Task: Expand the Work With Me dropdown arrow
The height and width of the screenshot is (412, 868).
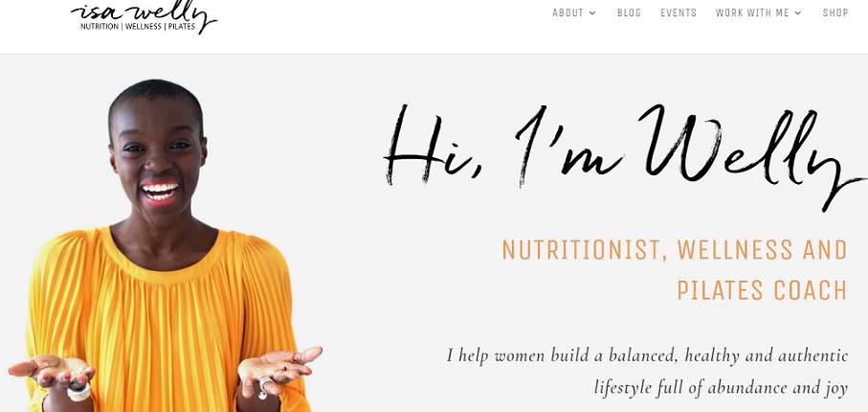Action: click(x=798, y=13)
